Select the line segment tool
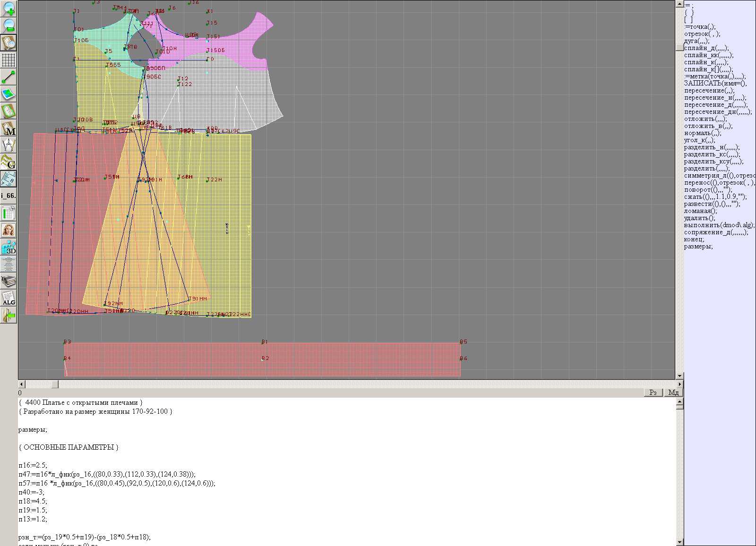 point(9,77)
